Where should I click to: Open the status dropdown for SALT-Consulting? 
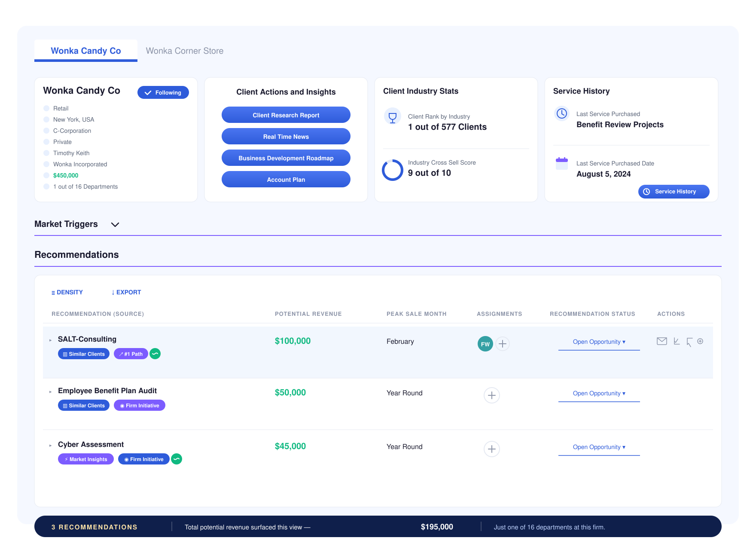(x=599, y=342)
